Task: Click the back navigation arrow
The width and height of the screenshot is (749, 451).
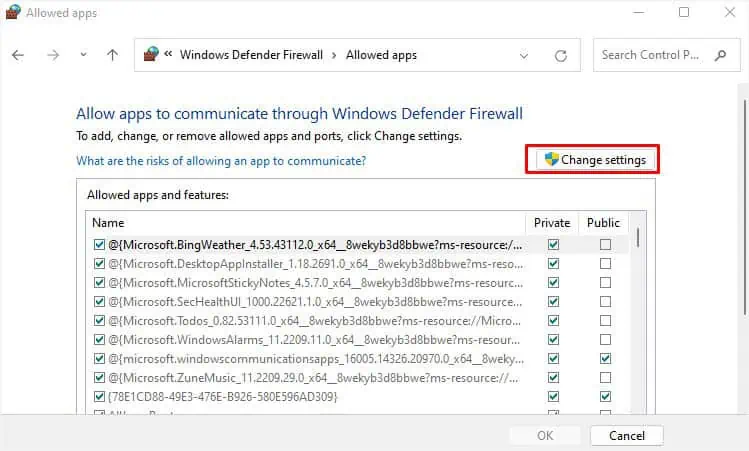Action: [18, 55]
